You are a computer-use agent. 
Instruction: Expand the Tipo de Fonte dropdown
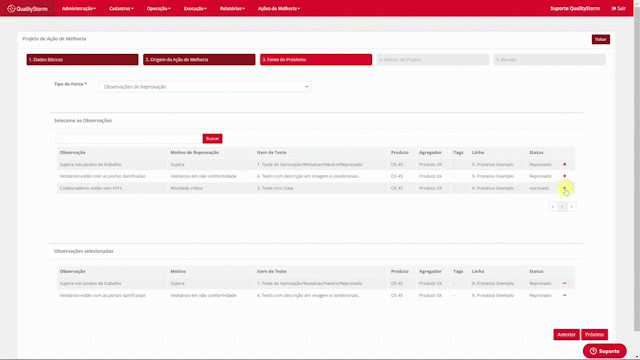click(205, 87)
